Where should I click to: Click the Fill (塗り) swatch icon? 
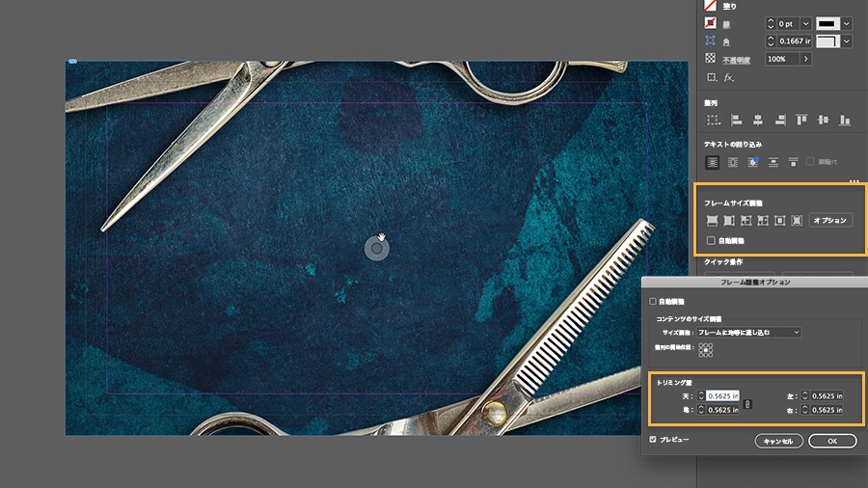(710, 6)
